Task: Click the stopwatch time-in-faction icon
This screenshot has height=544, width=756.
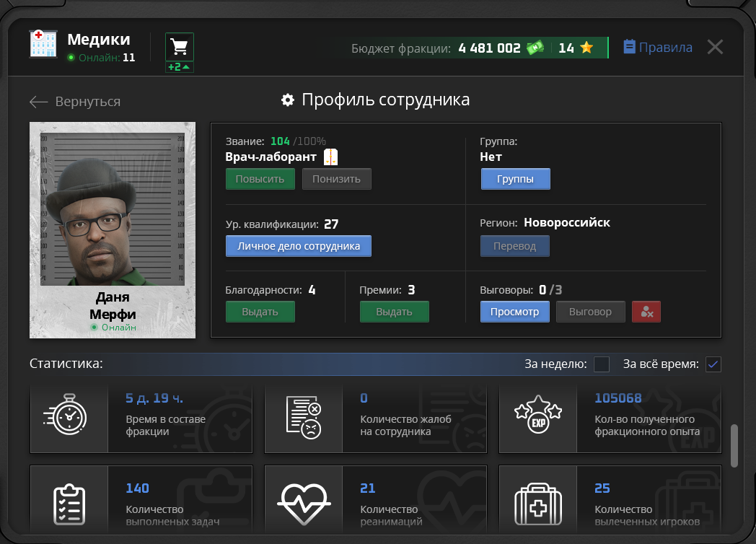Action: click(69, 419)
